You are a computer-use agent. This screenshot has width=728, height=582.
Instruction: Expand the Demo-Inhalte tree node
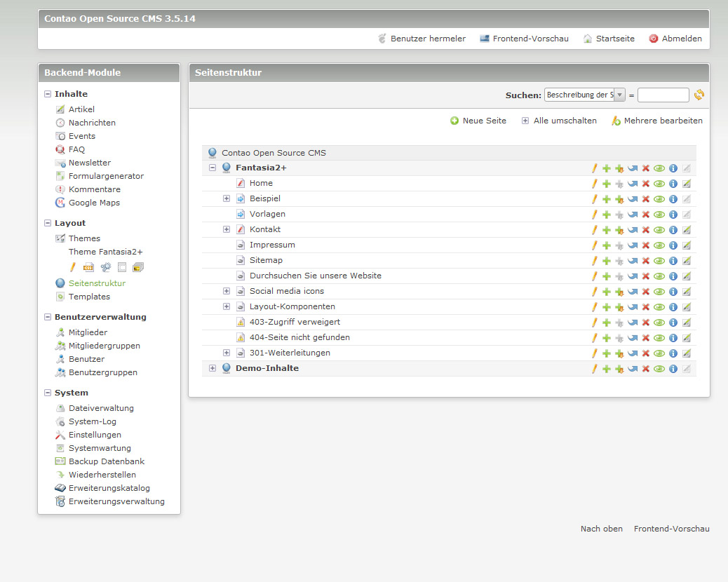tap(213, 369)
